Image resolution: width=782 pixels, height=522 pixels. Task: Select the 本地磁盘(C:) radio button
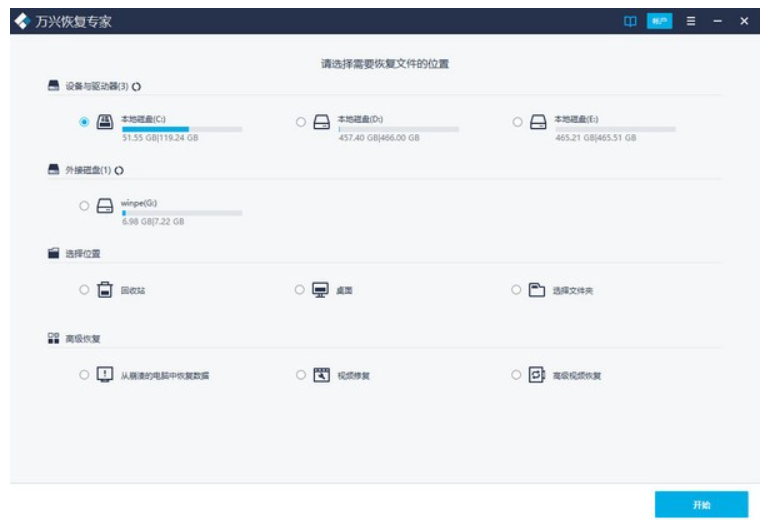tap(84, 122)
